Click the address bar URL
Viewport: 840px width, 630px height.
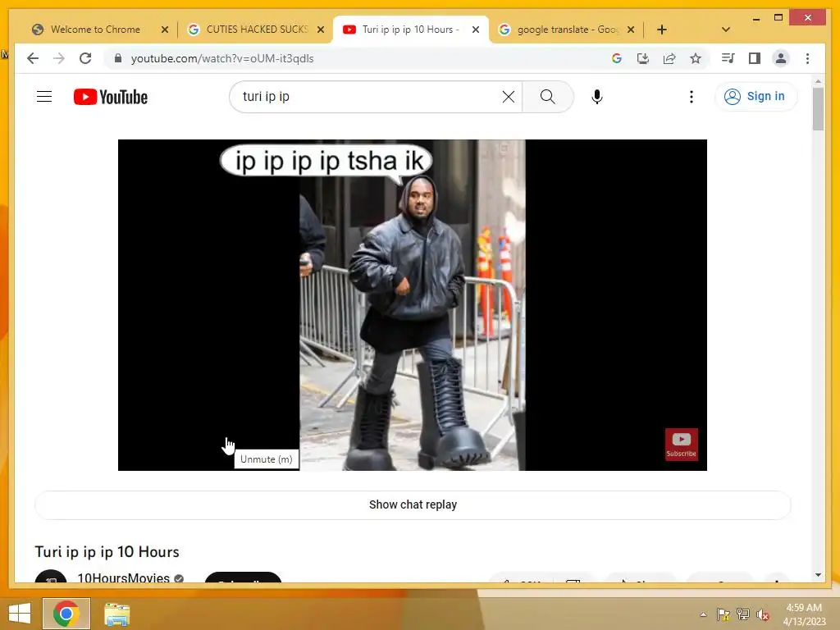(222, 58)
